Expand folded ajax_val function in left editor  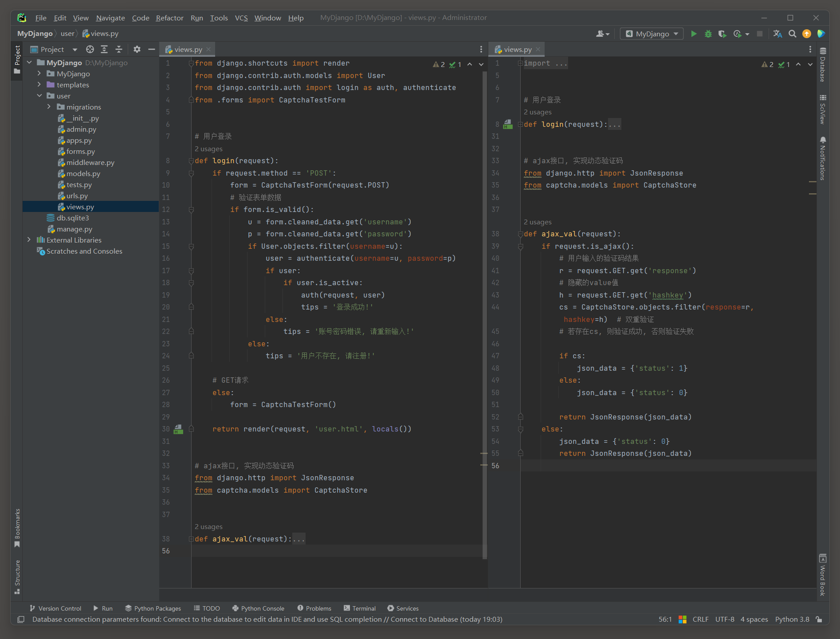[191, 539]
